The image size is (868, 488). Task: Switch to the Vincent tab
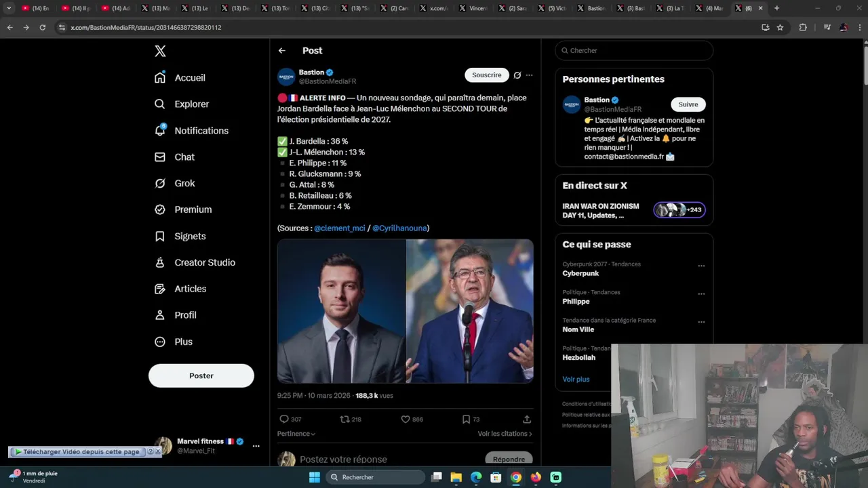click(x=473, y=8)
